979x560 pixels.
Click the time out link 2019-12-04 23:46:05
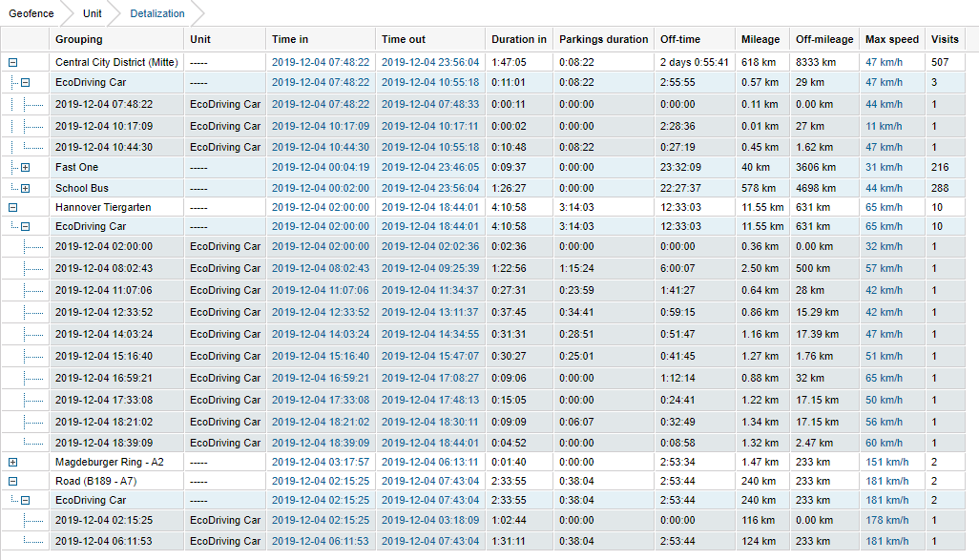[x=430, y=168]
